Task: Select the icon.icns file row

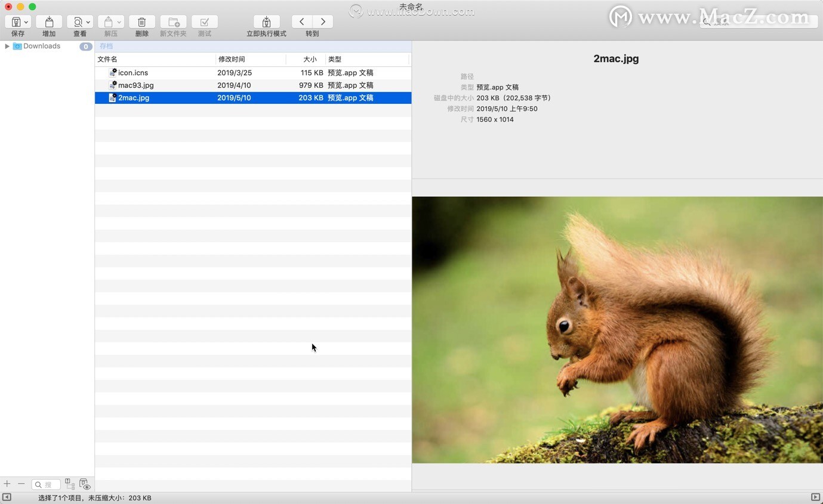Action: pyautogui.click(x=253, y=73)
